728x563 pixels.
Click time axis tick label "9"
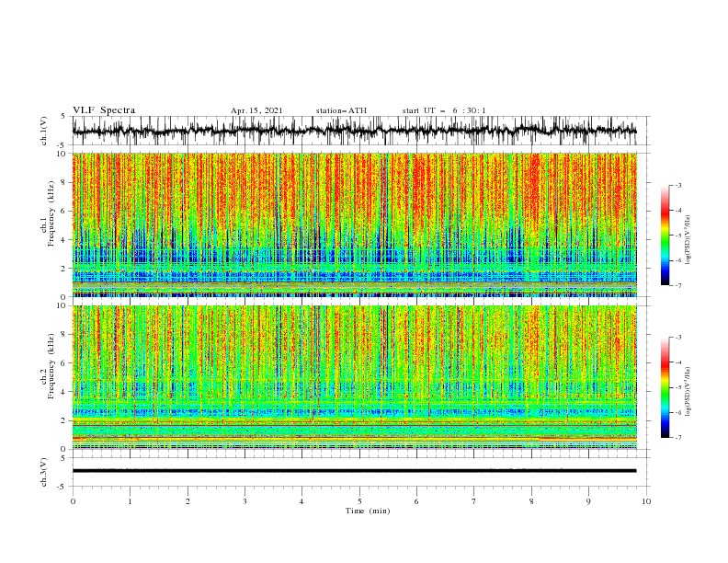pos(588,501)
